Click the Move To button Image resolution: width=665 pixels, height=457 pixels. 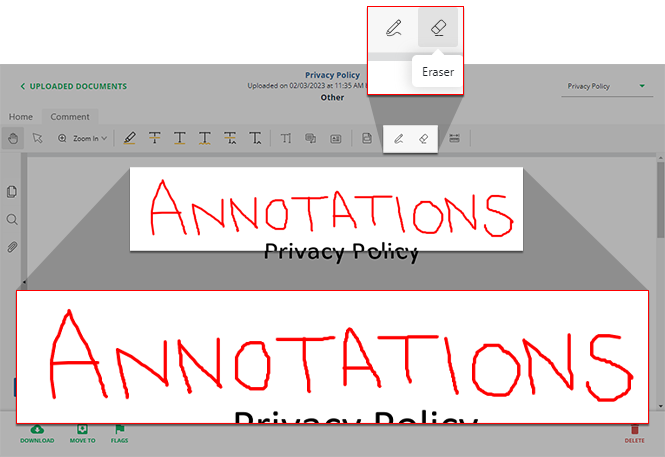(82, 434)
